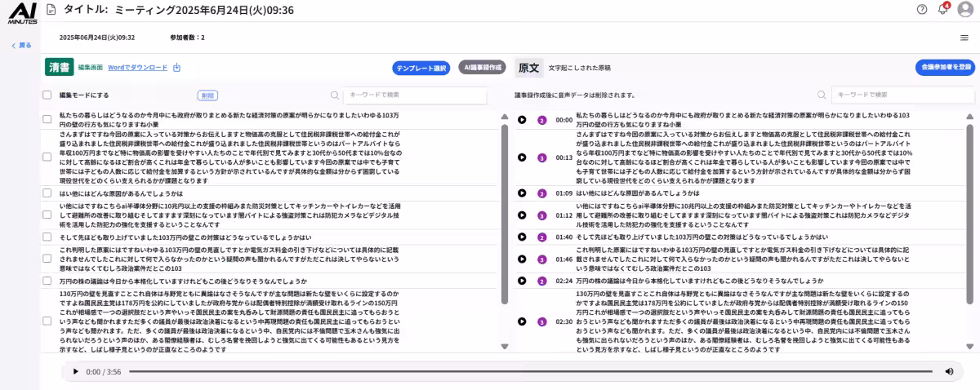The width and height of the screenshot is (980, 390).
Task: Click the Wordでダウンロード link
Action: (x=137, y=68)
